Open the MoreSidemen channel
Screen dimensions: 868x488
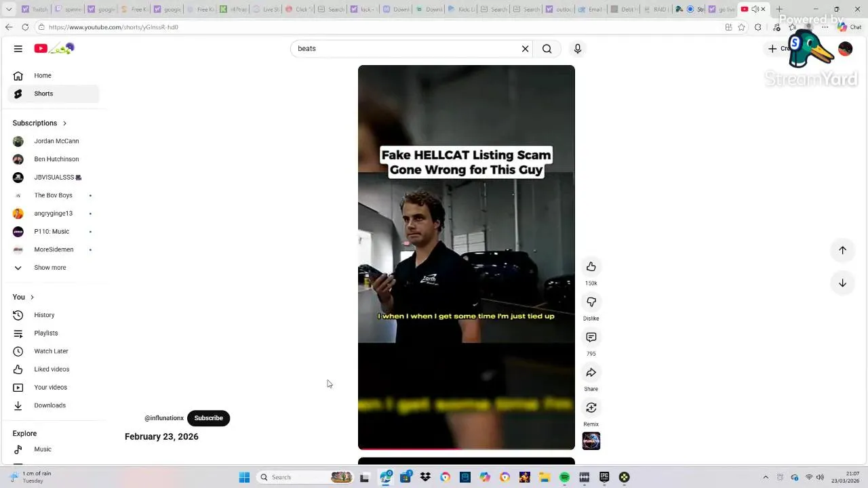click(x=54, y=249)
